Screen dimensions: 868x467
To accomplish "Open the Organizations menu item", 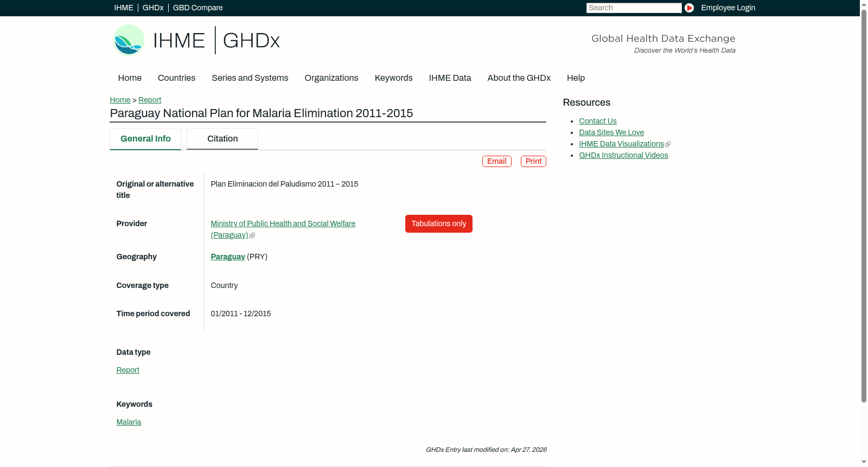I will coord(331,78).
